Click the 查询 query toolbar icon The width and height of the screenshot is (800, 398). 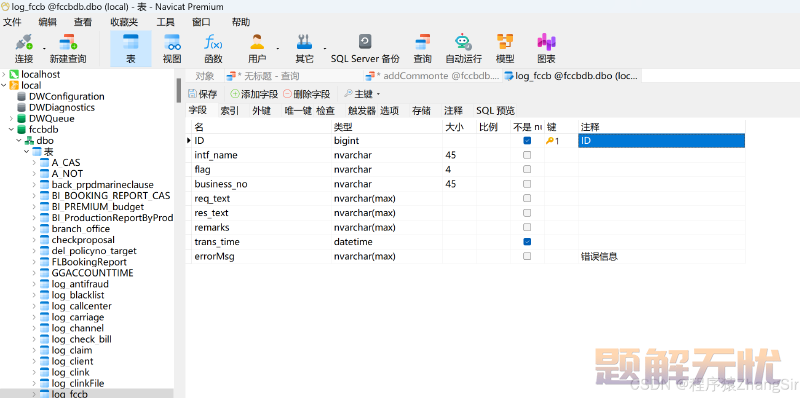coord(422,42)
